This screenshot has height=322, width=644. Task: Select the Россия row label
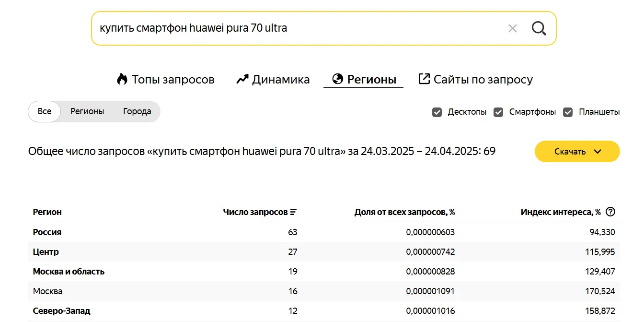[x=47, y=232]
